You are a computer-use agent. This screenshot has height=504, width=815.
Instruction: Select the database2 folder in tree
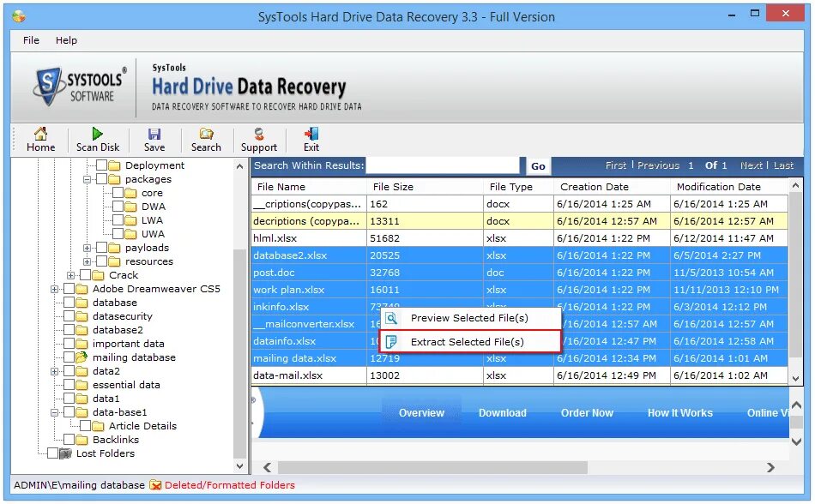pos(118,330)
